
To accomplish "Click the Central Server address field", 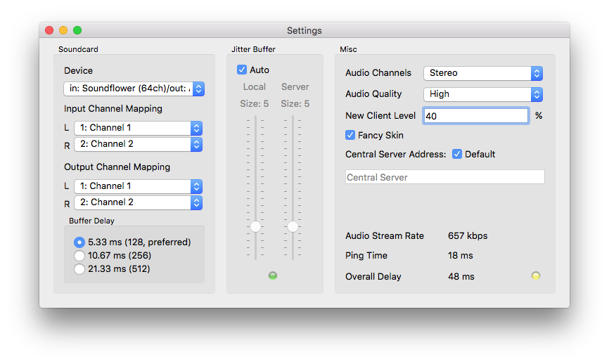I will (444, 177).
